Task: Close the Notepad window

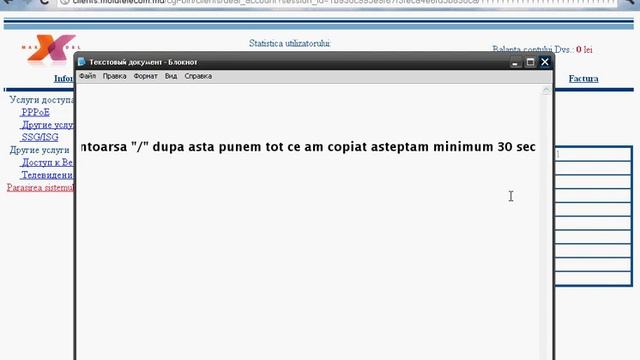Action: pos(545,62)
